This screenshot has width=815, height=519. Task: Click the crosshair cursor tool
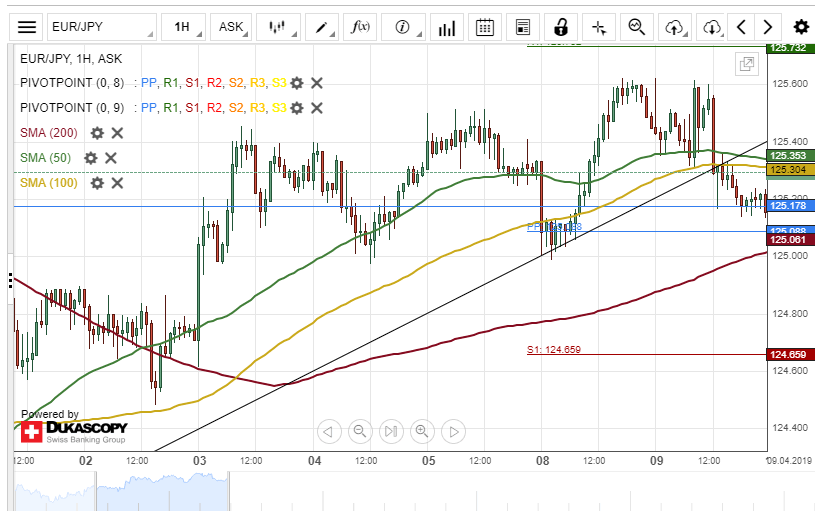599,27
